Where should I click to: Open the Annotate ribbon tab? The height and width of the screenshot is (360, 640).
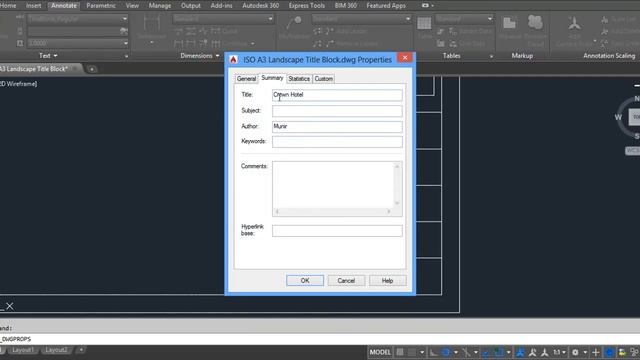click(x=64, y=6)
